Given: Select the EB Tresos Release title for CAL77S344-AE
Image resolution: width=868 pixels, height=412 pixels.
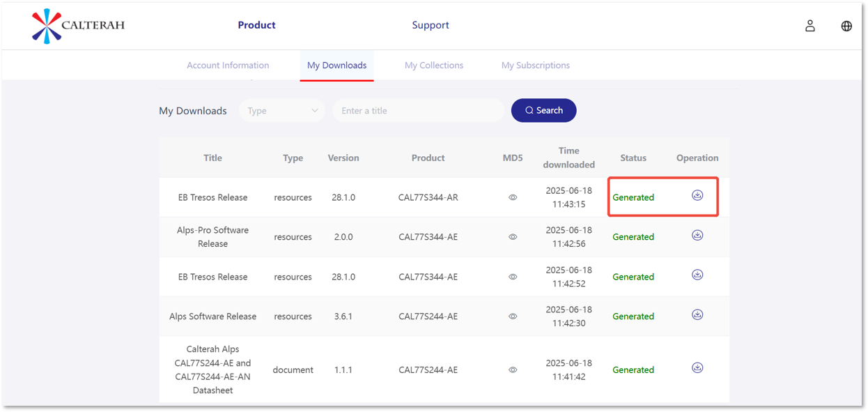Looking at the screenshot, I should point(213,277).
